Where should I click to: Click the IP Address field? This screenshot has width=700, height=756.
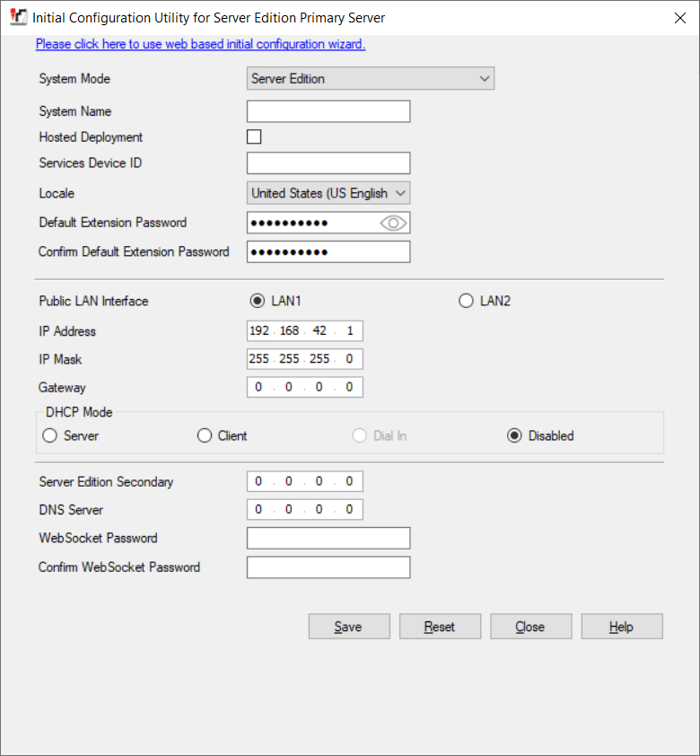point(305,330)
